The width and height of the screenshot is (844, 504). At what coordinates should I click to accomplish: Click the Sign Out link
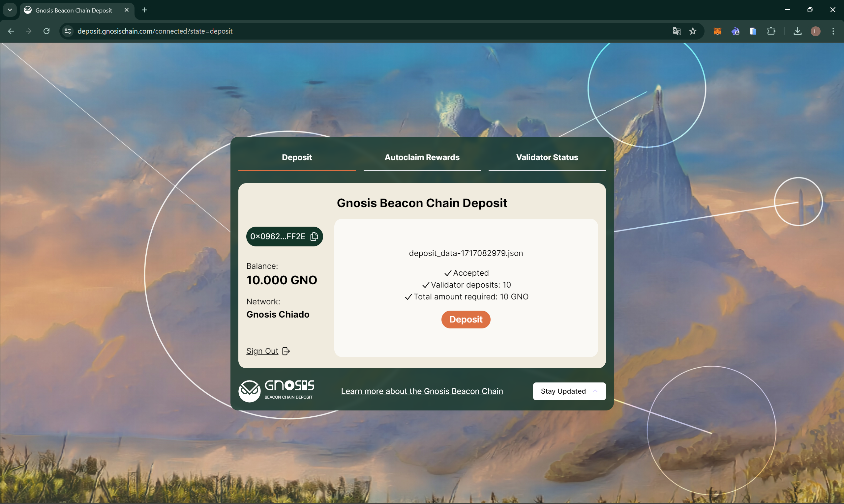[262, 351]
